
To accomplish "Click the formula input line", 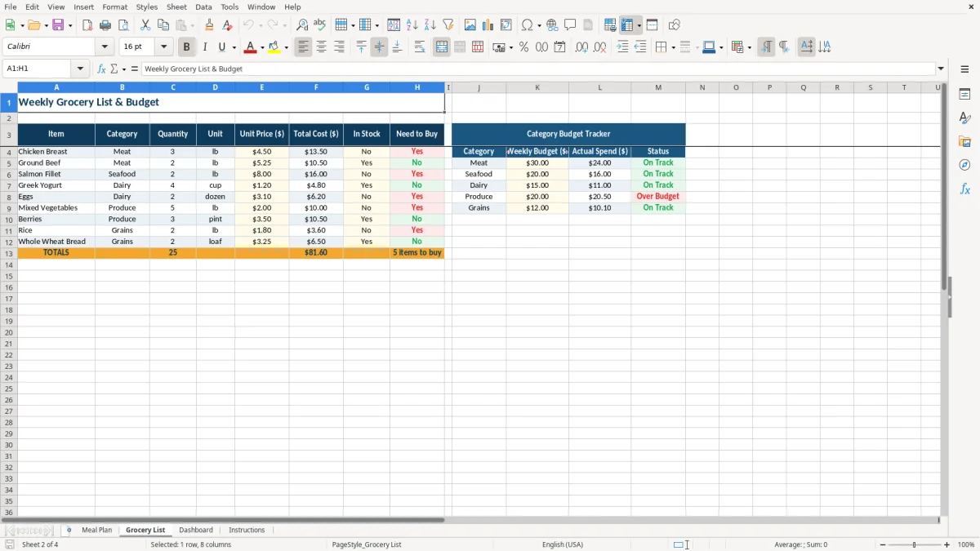I will tap(537, 69).
